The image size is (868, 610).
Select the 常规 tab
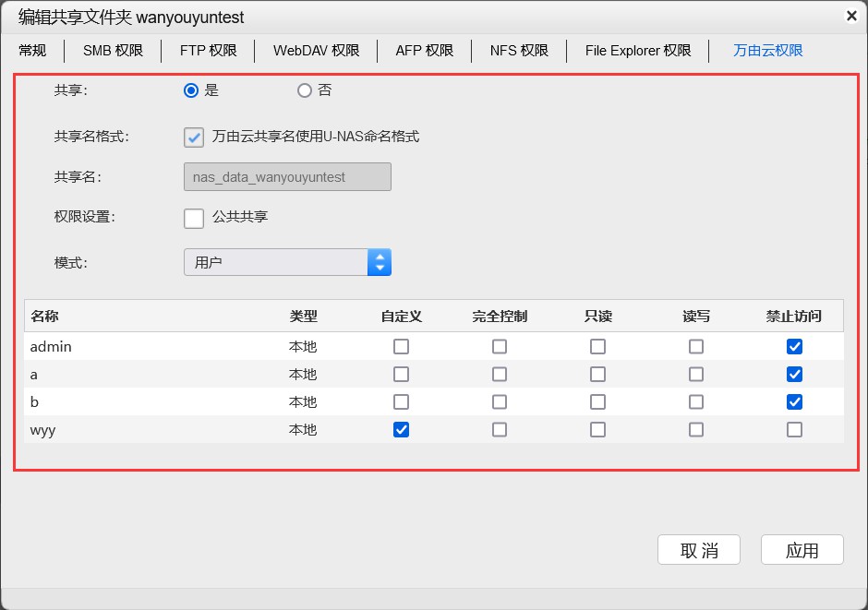click(31, 51)
